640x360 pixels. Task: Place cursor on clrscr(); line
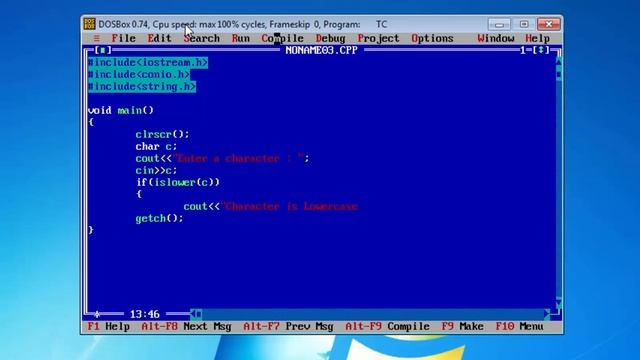pyautogui.click(x=162, y=134)
